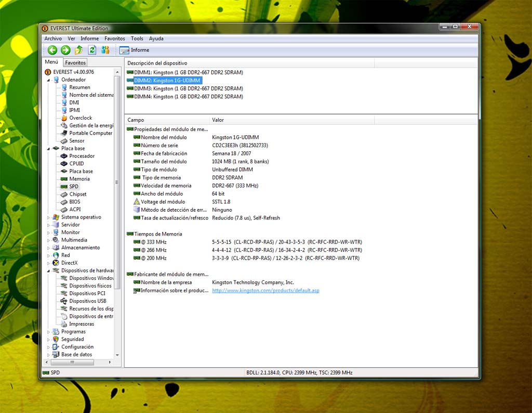Viewport: 532px width, 413px height.
Task: Select the DMI tree icon
Action: [64, 102]
